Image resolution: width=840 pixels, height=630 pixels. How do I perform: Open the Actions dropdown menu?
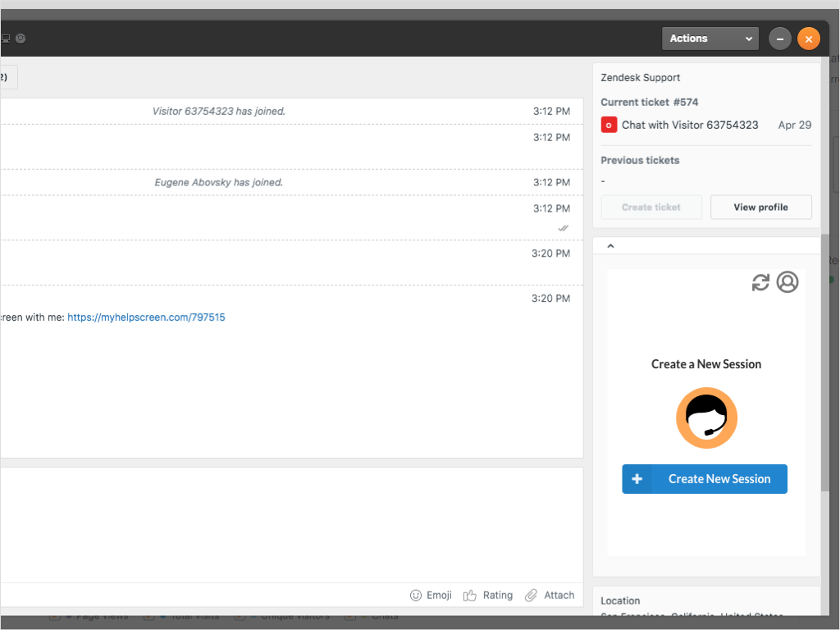point(710,39)
